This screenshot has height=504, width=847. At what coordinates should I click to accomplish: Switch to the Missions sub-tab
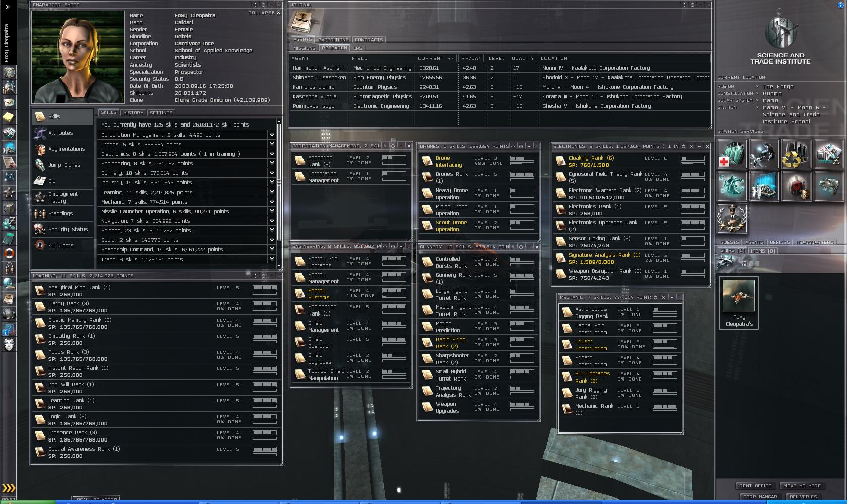(x=305, y=48)
